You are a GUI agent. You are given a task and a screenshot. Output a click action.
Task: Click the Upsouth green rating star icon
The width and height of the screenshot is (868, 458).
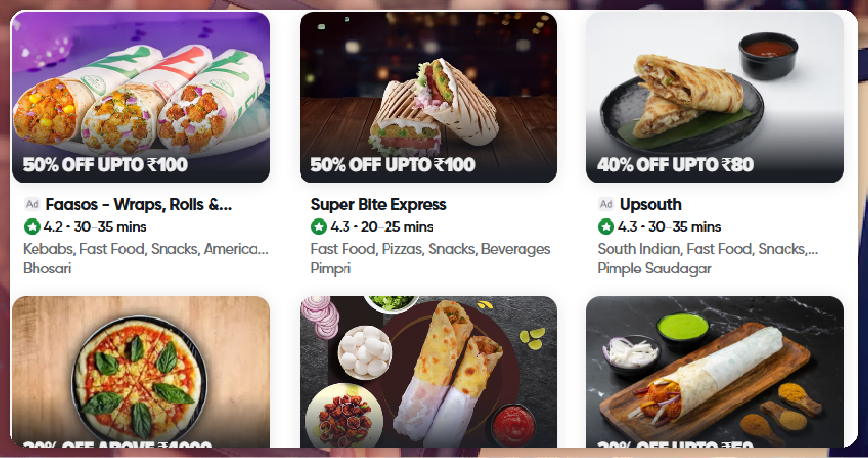pyautogui.click(x=606, y=227)
